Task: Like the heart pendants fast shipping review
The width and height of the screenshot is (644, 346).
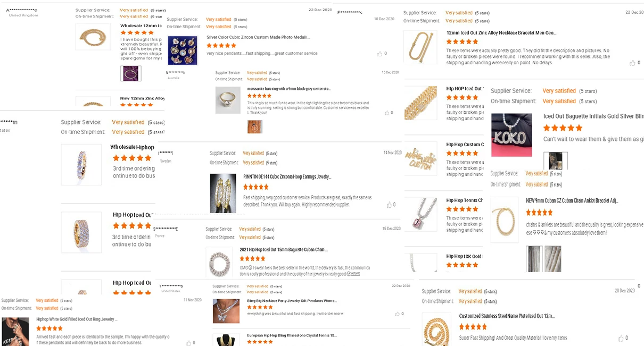Action: click(378, 54)
